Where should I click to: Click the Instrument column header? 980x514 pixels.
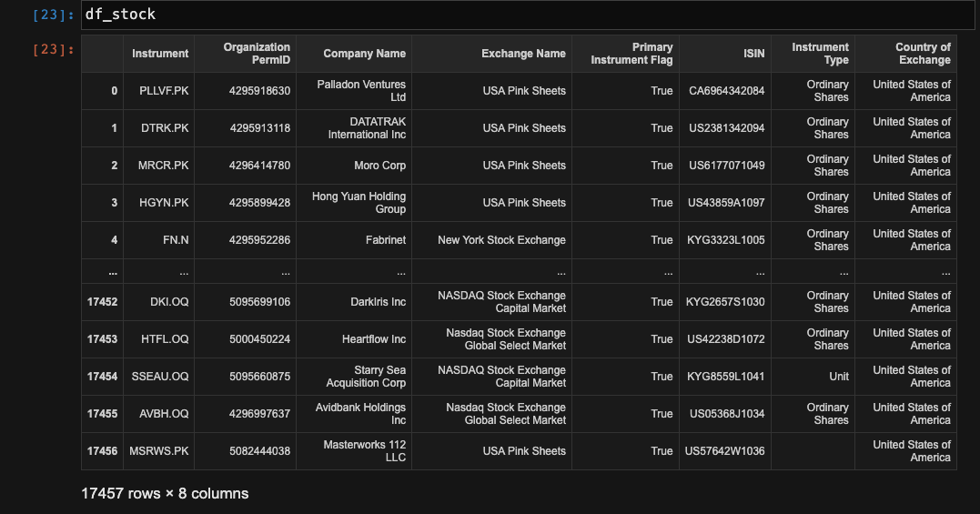click(160, 54)
